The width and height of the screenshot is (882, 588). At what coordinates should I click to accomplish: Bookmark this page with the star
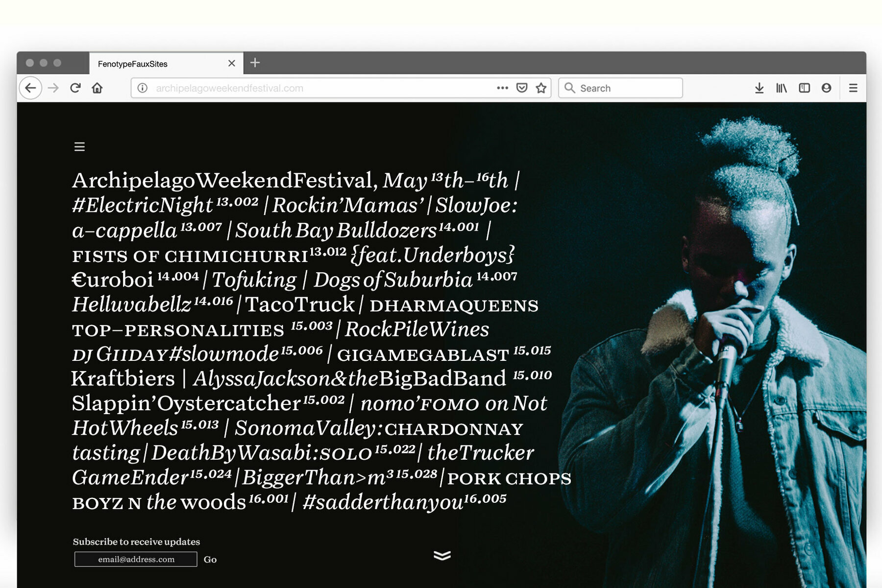541,88
